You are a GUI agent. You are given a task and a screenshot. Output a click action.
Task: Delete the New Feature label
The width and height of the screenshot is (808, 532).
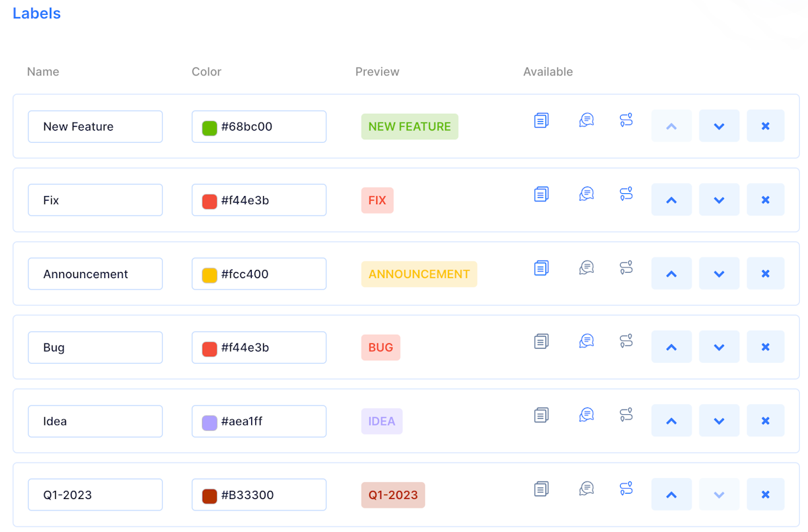coord(766,126)
